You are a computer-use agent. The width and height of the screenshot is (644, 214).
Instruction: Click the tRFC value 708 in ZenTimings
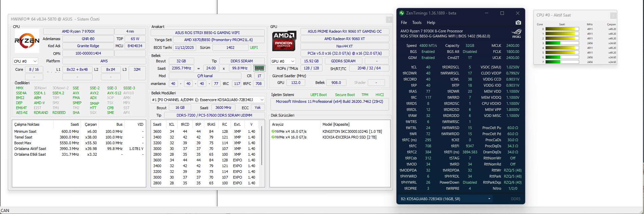pos(428,146)
